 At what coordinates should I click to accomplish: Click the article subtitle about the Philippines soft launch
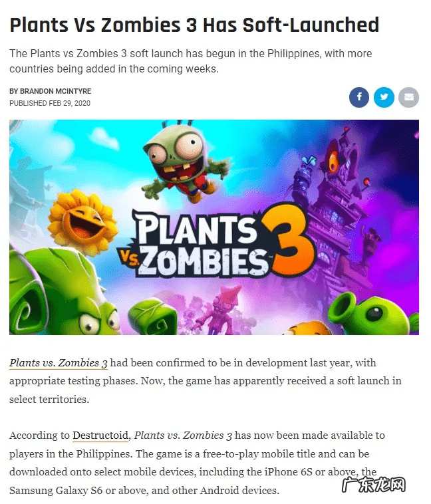coord(190,61)
